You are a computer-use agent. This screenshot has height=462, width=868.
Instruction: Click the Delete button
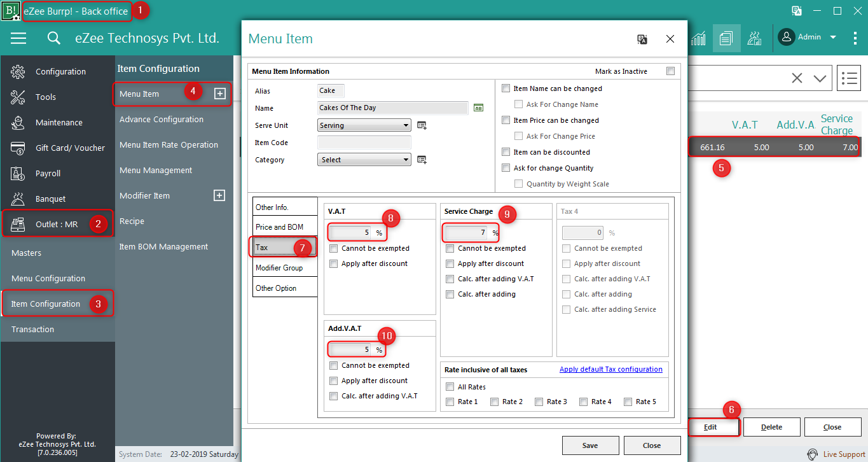(772, 427)
